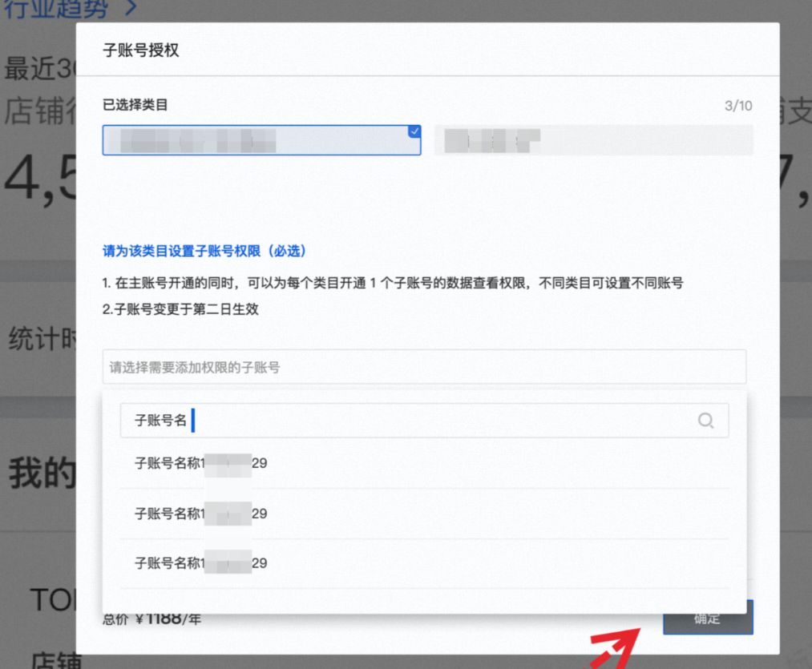
Task: Select the second blurred category card
Action: 593,139
